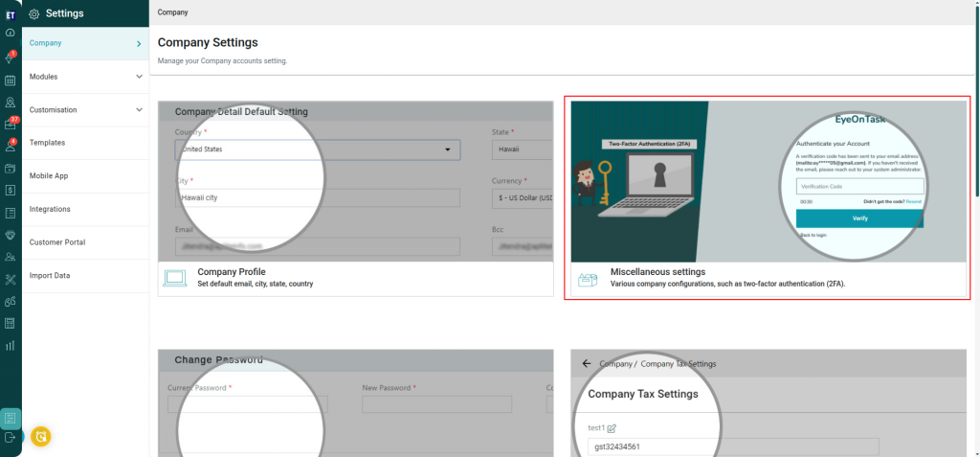The height and width of the screenshot is (457, 980).
Task: Open Mobile App settings
Action: click(x=85, y=176)
